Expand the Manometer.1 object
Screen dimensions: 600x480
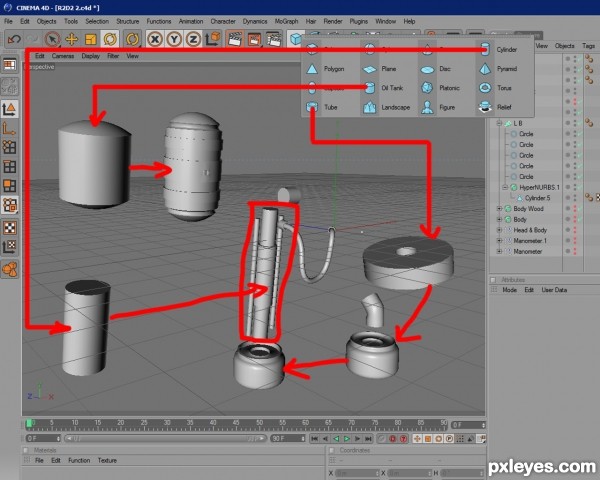point(499,241)
